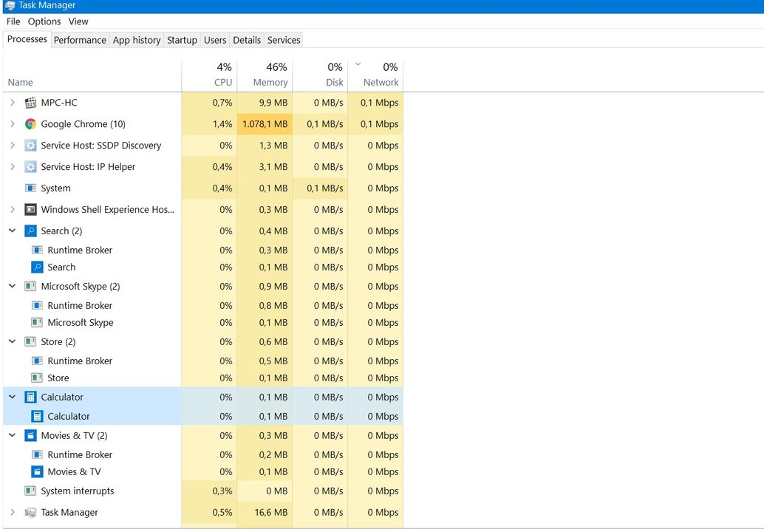Click the Store (2) group icon
Screen dimensions: 764x532
point(30,342)
